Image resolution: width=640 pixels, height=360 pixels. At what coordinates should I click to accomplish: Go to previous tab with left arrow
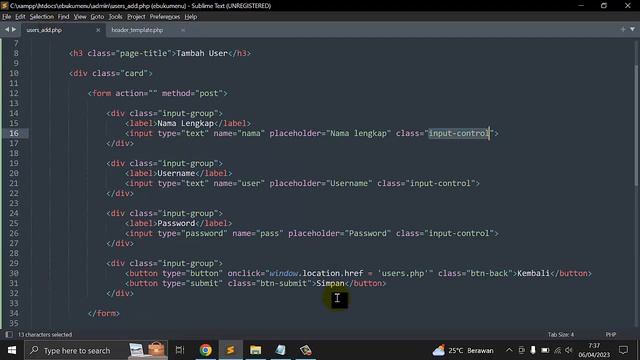(x=7, y=29)
